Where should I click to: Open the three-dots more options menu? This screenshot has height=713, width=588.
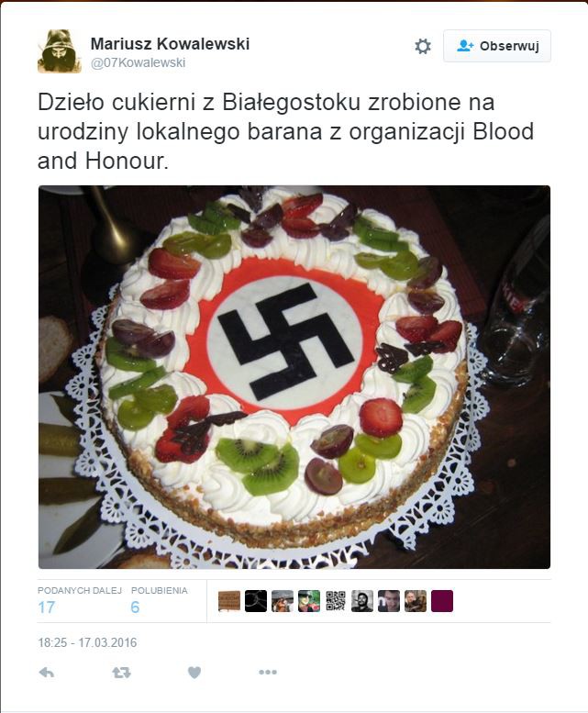[268, 672]
